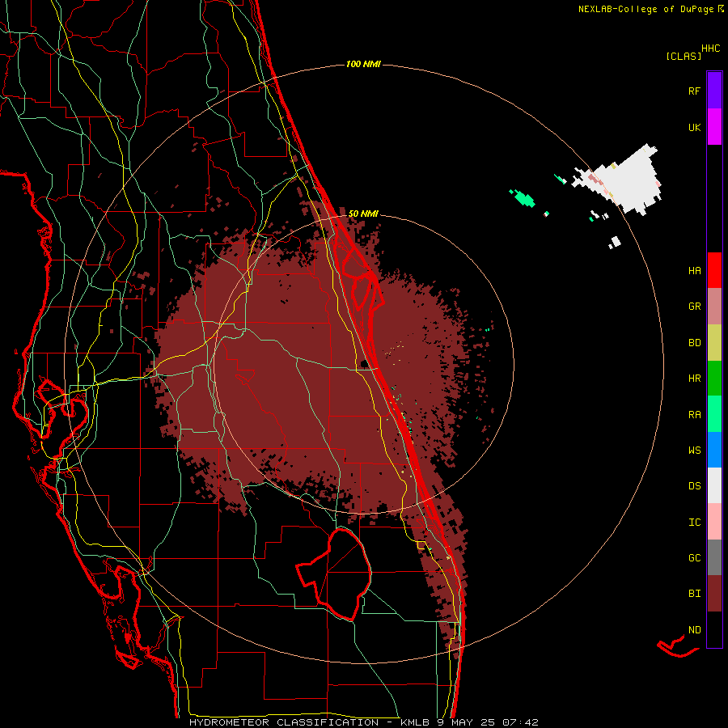Click the small white echo south of the dry snow echo
The image size is (728, 728).
(615, 242)
